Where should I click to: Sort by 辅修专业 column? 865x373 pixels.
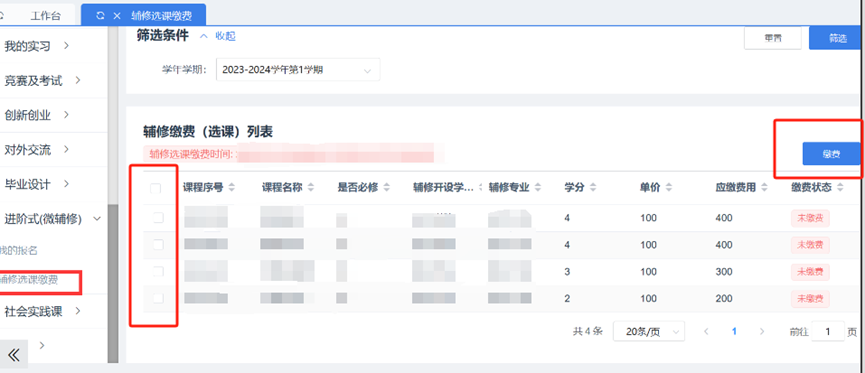(x=537, y=188)
